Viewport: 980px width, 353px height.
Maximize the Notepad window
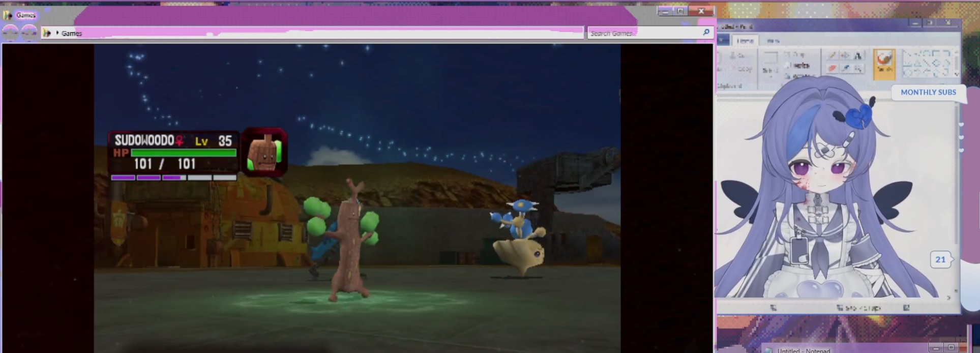tap(951, 348)
